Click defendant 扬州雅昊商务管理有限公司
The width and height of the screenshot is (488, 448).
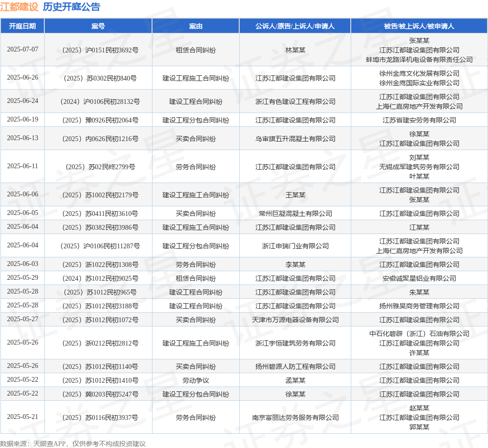[x=419, y=306]
